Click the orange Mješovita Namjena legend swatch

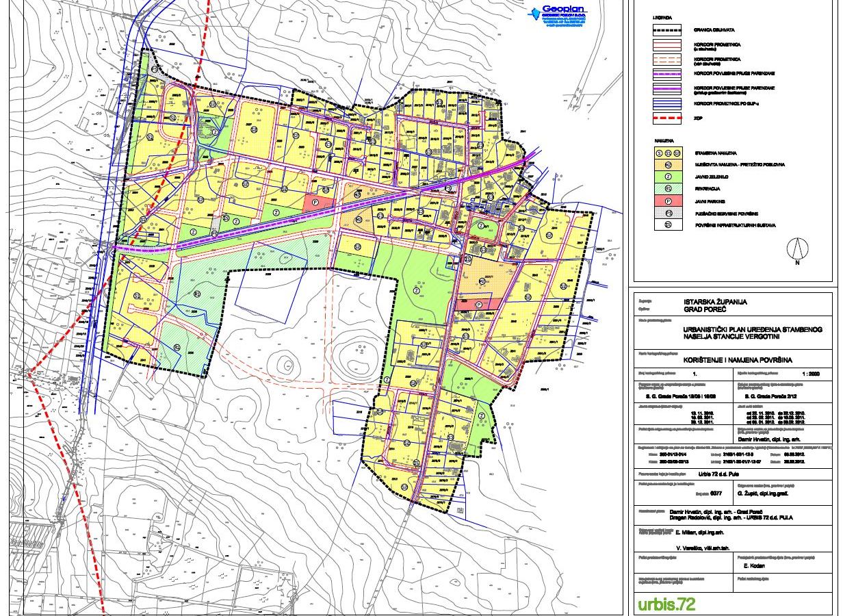[668, 165]
